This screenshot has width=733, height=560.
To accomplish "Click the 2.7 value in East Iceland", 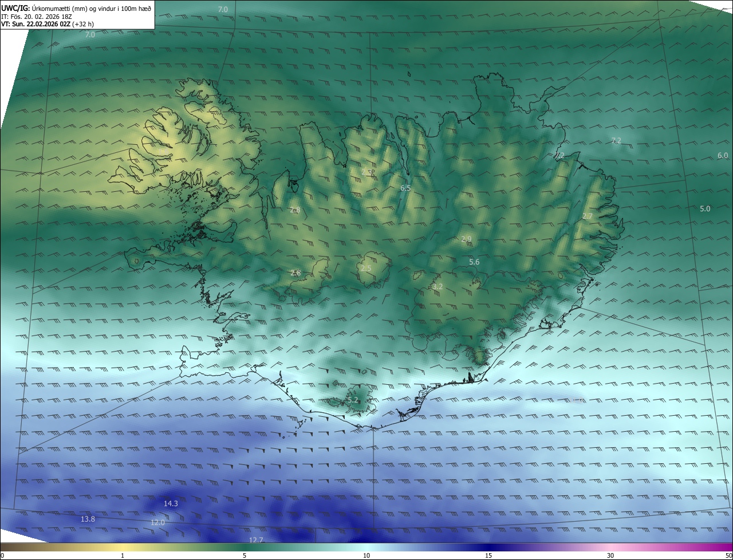I will coord(588,216).
